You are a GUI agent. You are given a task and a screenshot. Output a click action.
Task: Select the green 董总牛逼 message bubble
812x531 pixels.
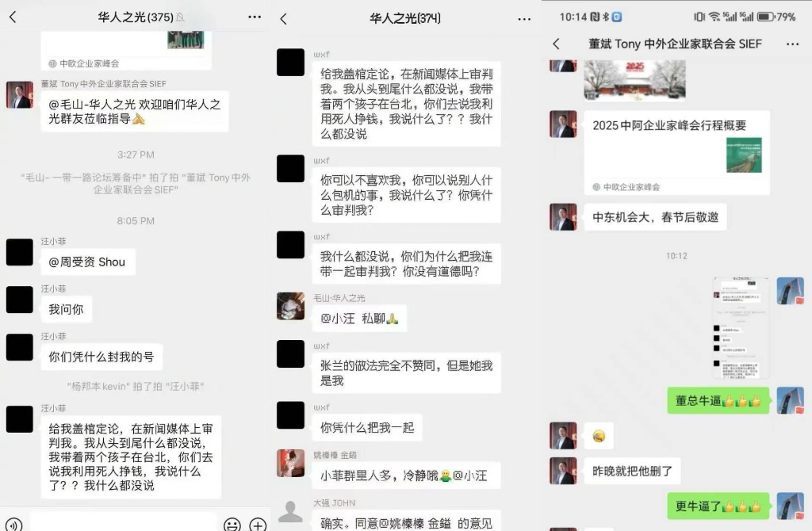tap(718, 400)
